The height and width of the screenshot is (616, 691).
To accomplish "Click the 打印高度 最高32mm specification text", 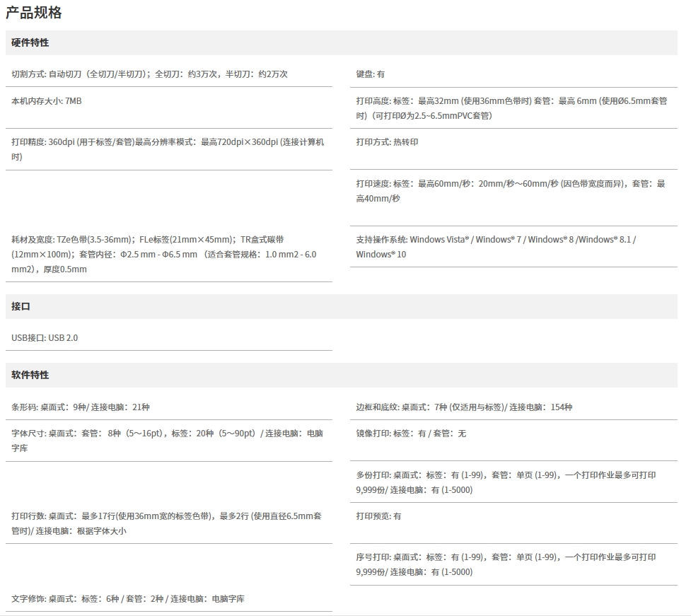I will point(511,108).
